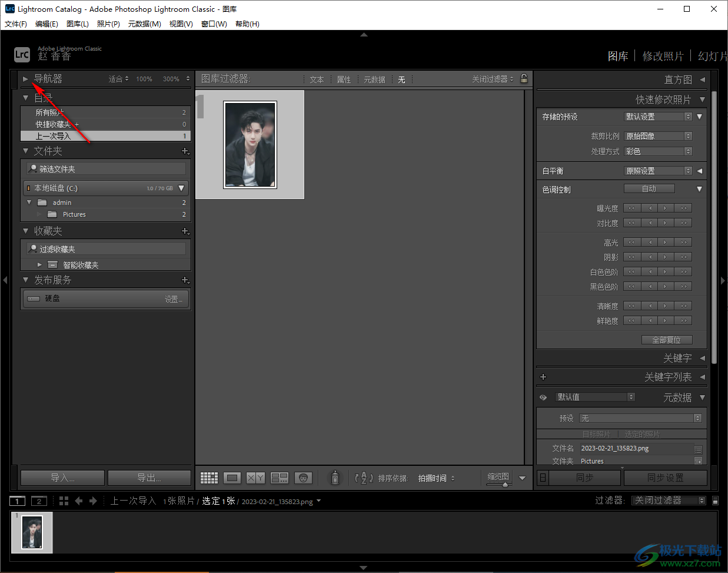Go to folder Pictures arrow icon
Screen dimensions: 728x573
click(699, 461)
